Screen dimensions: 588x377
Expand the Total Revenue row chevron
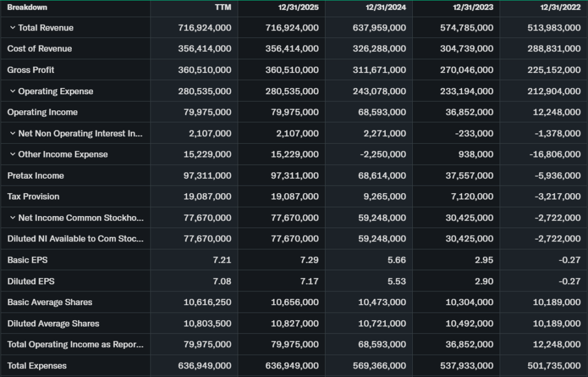13,28
